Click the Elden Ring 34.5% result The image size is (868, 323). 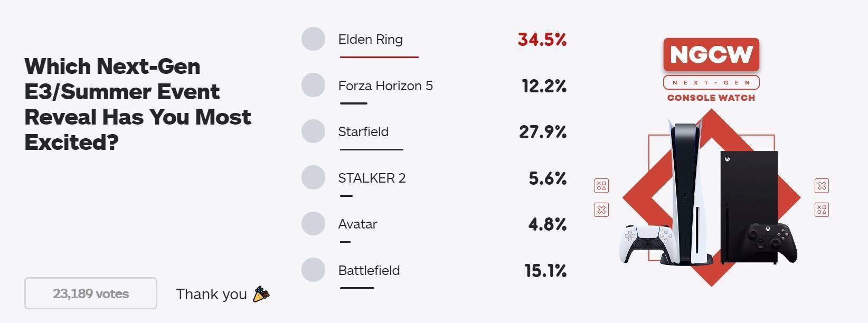pos(542,39)
